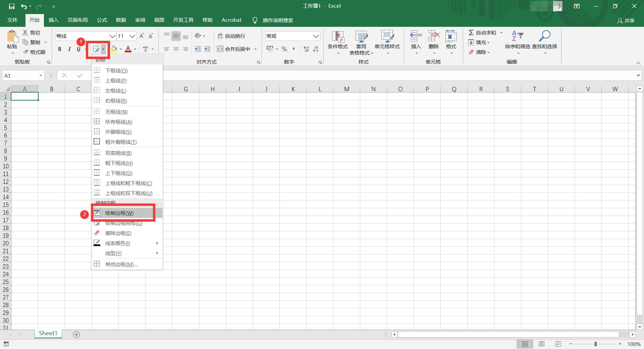Increase font size with large A icon
This screenshot has width=644, height=349.
point(142,36)
